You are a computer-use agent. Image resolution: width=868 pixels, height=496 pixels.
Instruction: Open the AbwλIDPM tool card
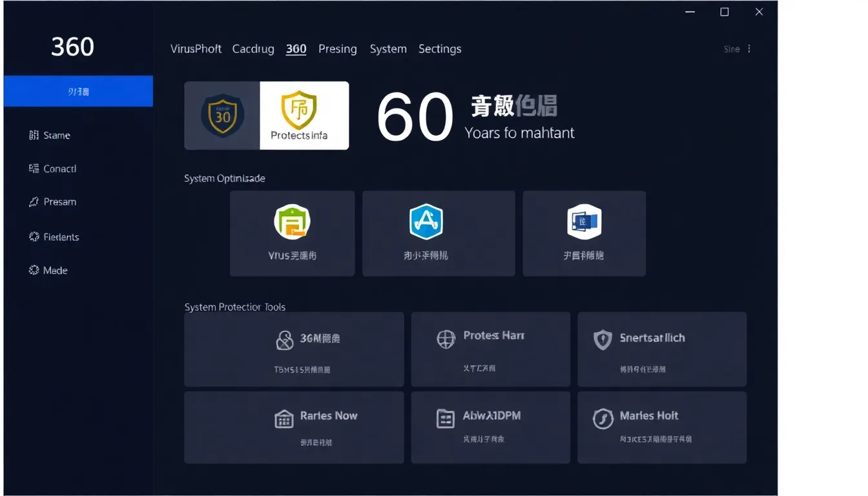click(491, 428)
